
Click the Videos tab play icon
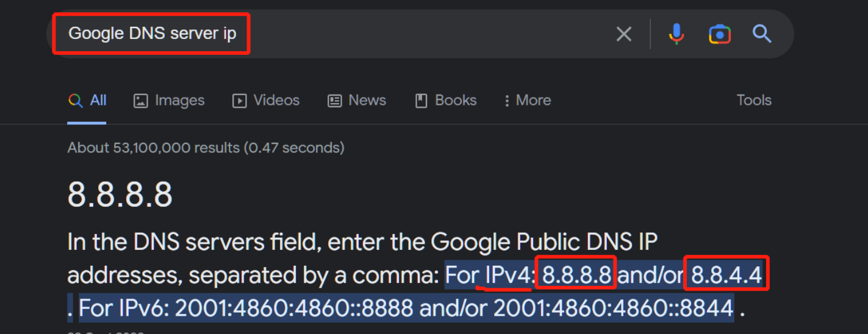tap(240, 101)
